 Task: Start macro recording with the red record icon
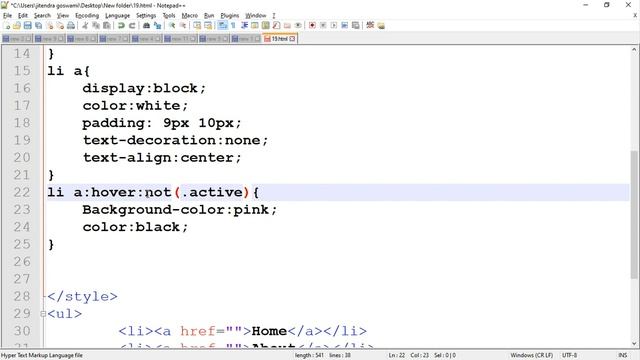coord(312,26)
